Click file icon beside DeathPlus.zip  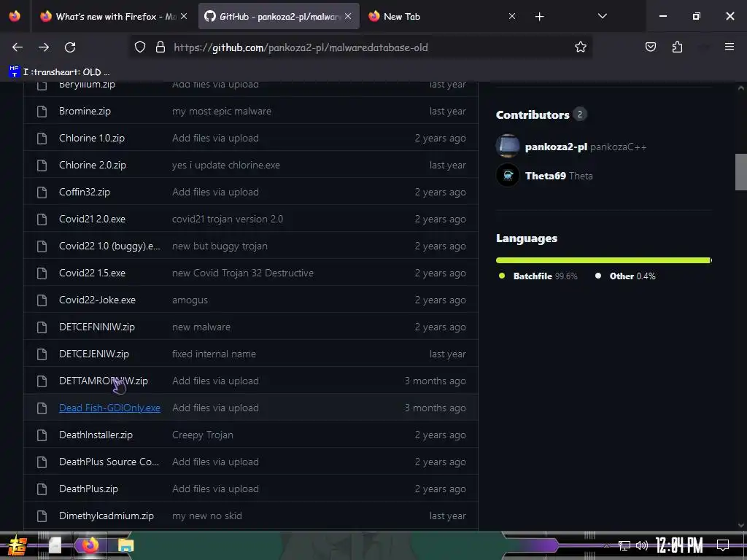(42, 489)
